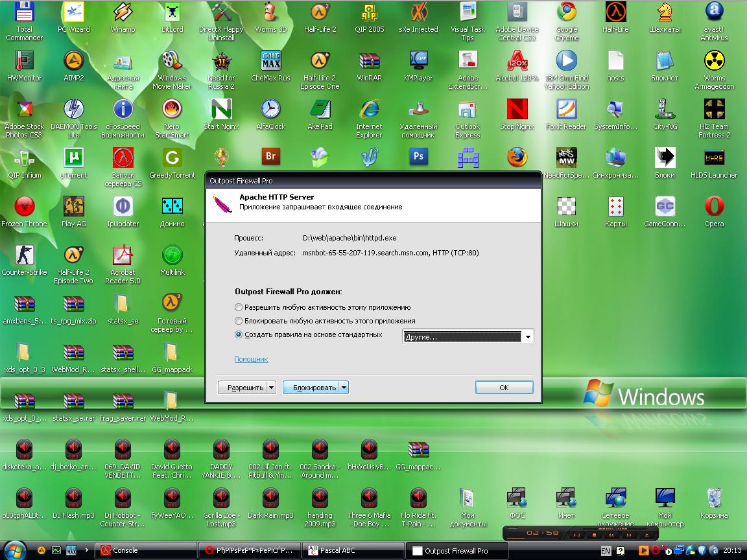Open the 'Помощник' help link
This screenshot has width=747, height=560.
pyautogui.click(x=251, y=359)
